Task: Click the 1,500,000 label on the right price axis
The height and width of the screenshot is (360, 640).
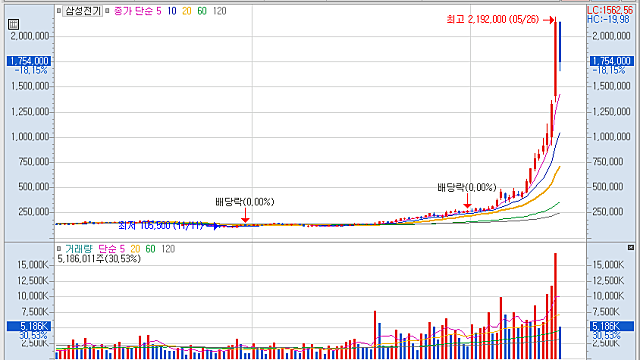Action: point(611,86)
